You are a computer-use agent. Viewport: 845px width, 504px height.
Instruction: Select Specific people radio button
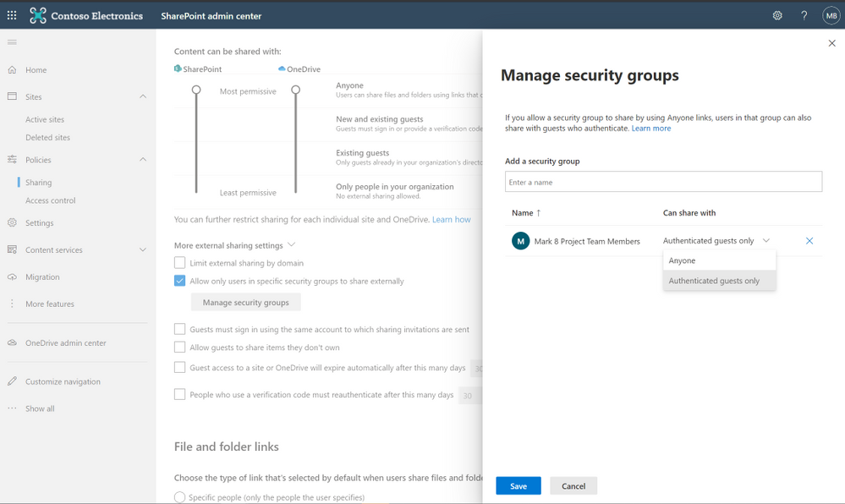[x=179, y=497]
